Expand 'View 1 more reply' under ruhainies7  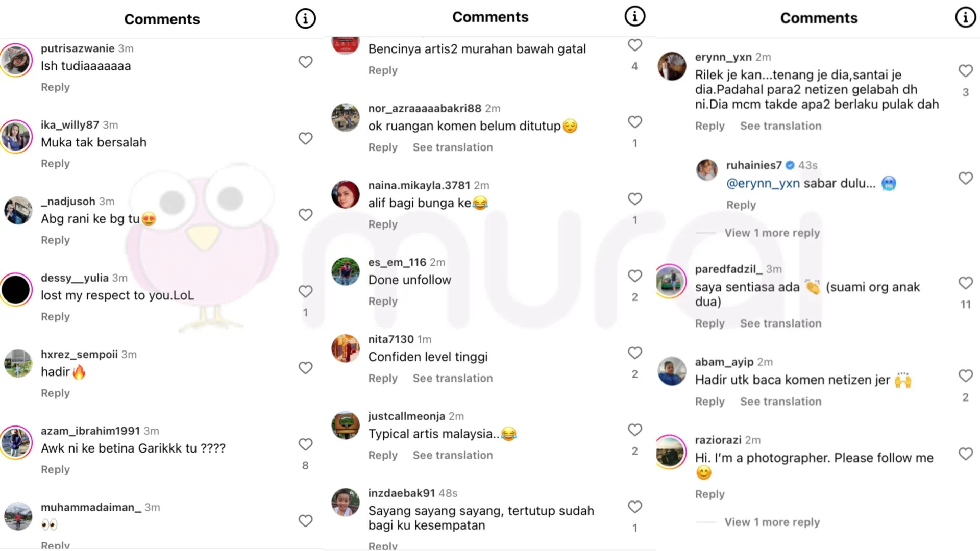click(x=772, y=233)
